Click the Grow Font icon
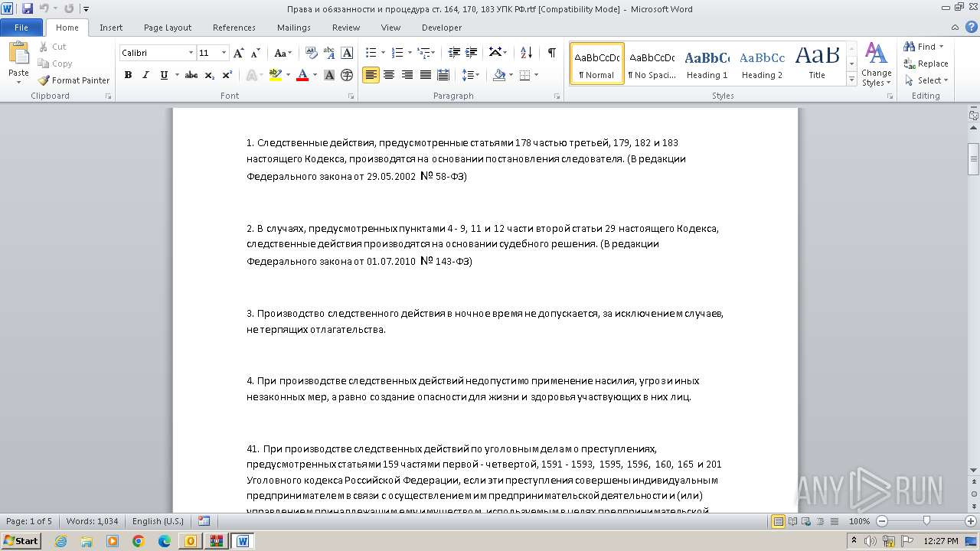Viewport: 980px width, 551px height. pyautogui.click(x=239, y=53)
